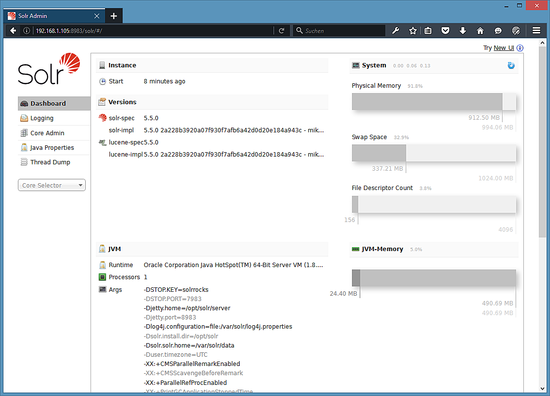This screenshot has width=550, height=396.
Task: Select the Solr Admin tab
Action: [54, 16]
